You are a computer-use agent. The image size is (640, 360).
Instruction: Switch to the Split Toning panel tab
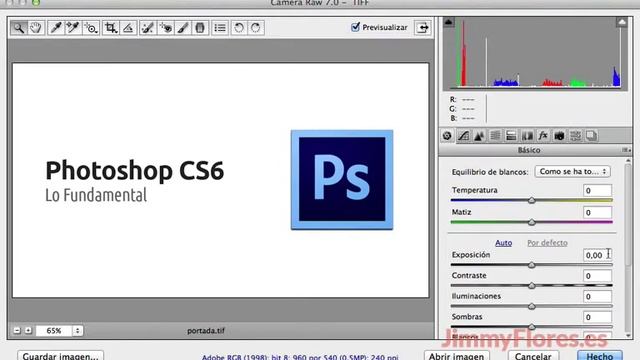511,136
